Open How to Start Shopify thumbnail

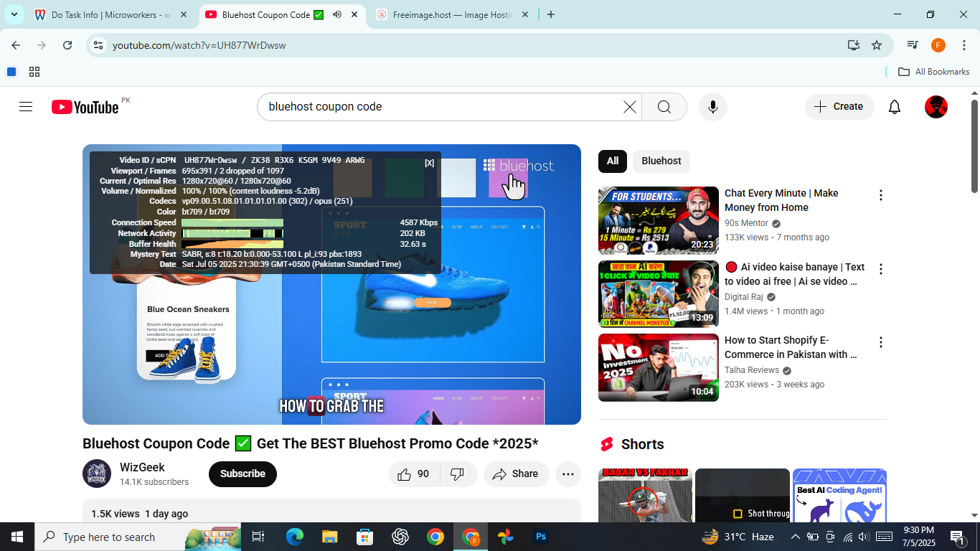point(659,367)
